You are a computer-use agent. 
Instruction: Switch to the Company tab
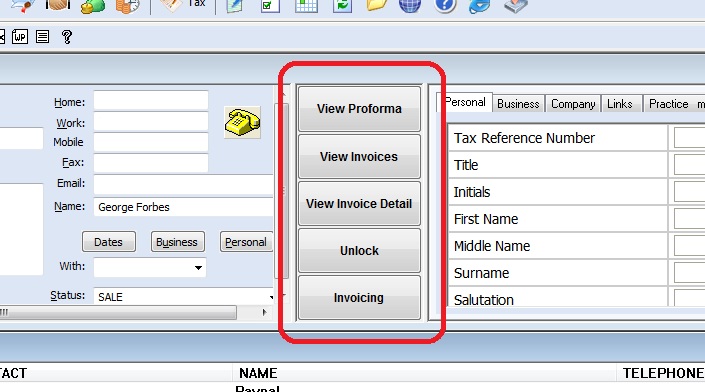tap(573, 104)
